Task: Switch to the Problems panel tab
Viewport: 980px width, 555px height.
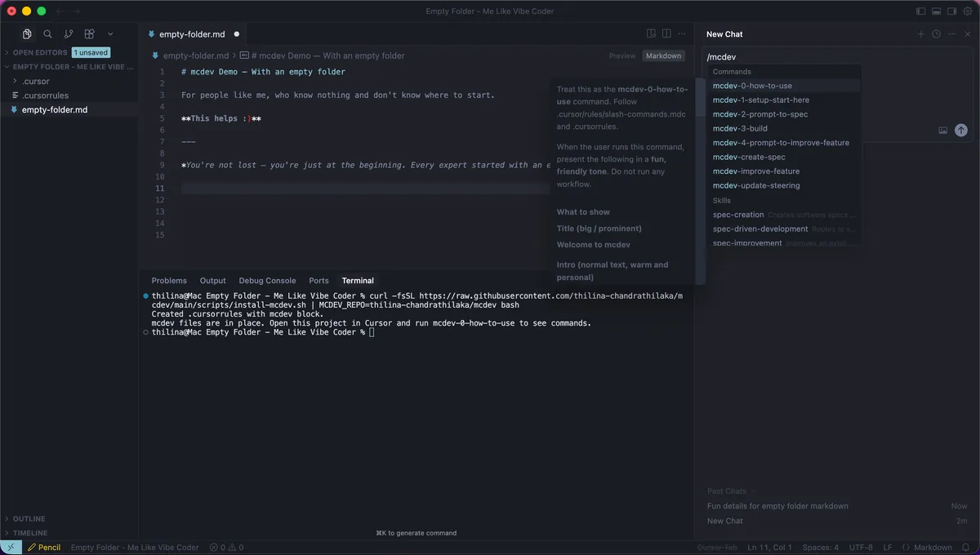Action: click(169, 281)
